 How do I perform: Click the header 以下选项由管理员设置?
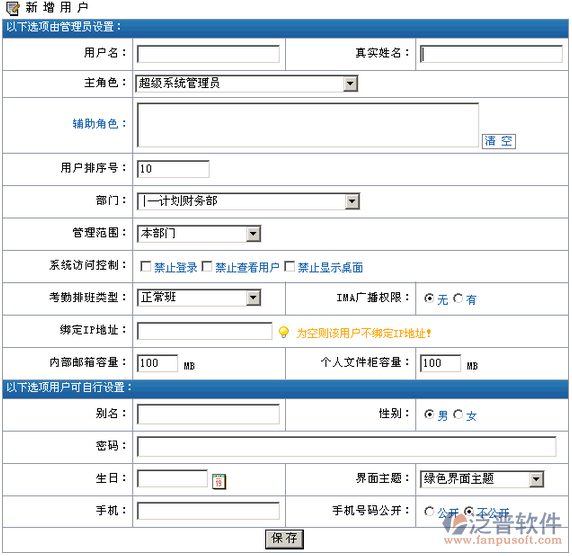pyautogui.click(x=63, y=27)
